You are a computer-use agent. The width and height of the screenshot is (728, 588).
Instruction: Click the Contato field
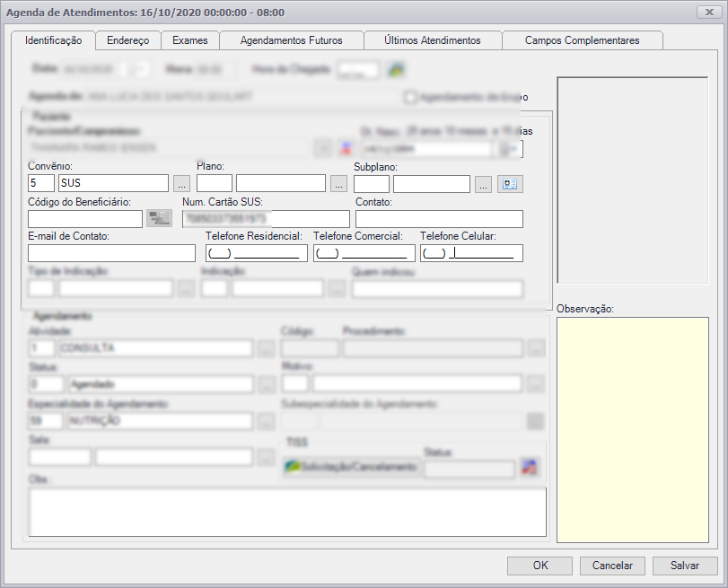[439, 219]
